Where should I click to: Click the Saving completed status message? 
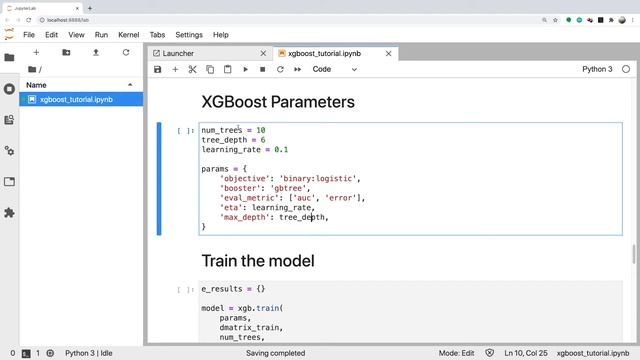point(276,353)
